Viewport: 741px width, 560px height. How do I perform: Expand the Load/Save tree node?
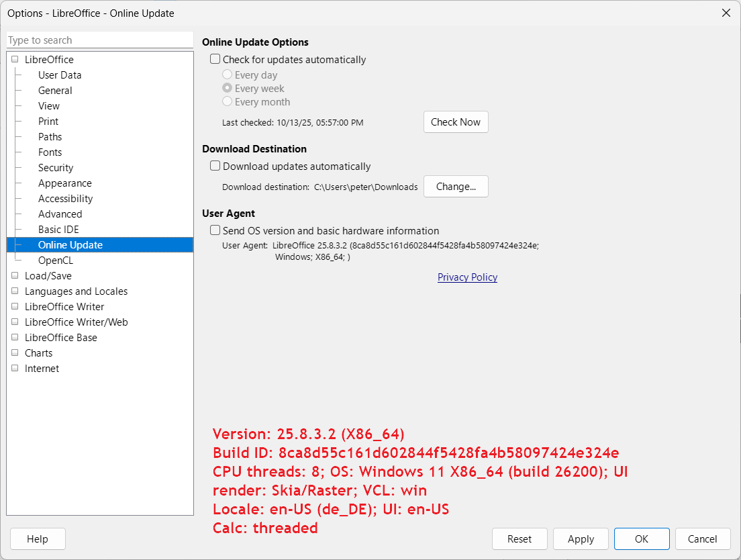(15, 276)
